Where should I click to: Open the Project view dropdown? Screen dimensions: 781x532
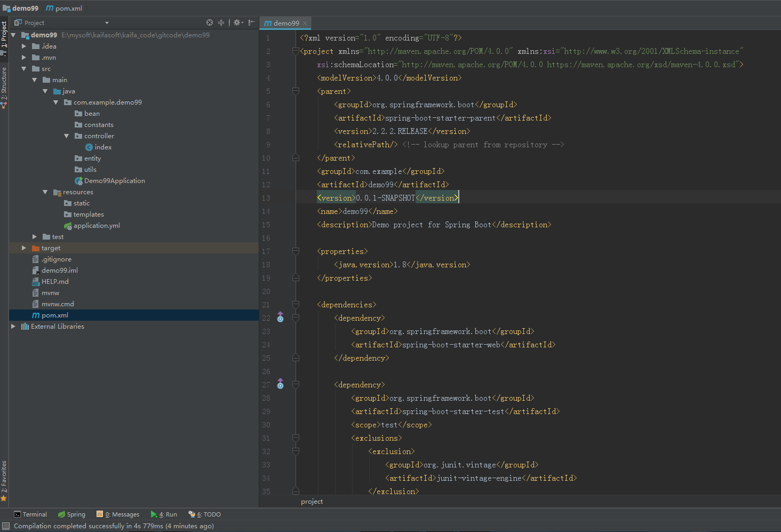pyautogui.click(x=107, y=23)
